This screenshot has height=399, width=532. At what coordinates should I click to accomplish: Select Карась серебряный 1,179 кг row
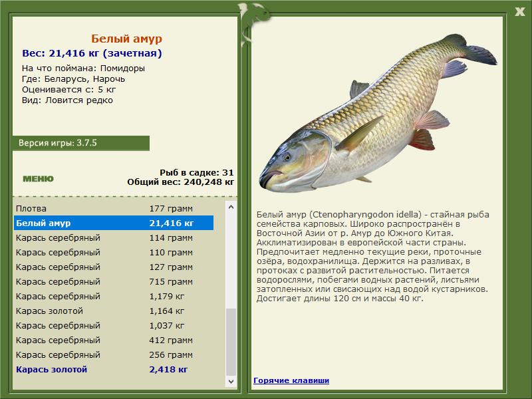point(114,296)
